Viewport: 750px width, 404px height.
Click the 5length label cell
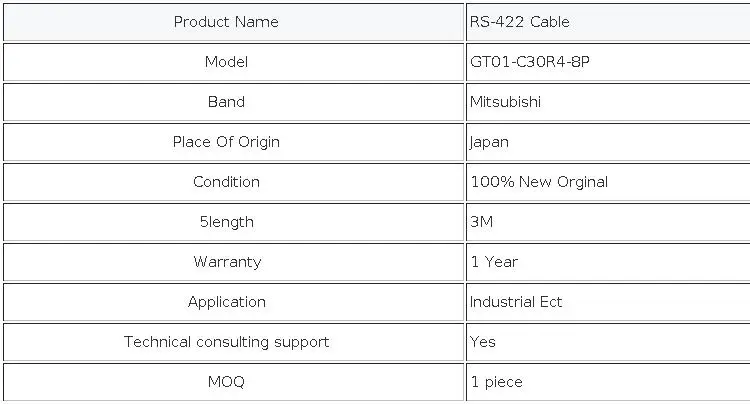pyautogui.click(x=226, y=222)
